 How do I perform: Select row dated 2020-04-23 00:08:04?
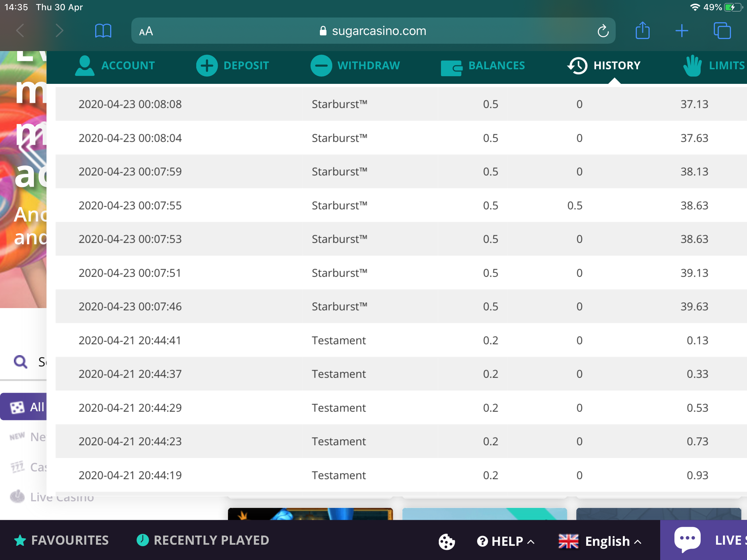pos(401,138)
